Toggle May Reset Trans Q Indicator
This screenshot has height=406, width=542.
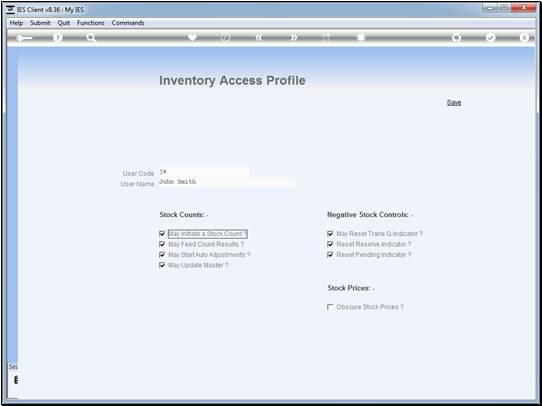point(330,234)
